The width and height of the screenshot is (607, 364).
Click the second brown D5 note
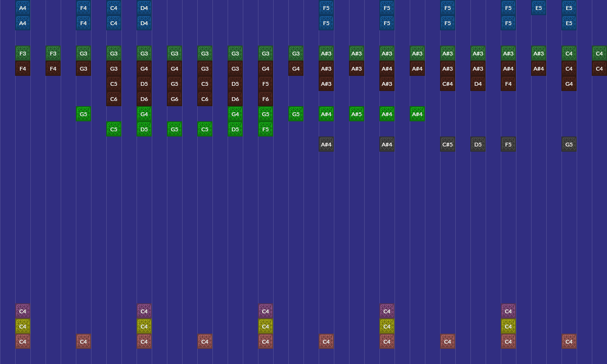click(x=235, y=83)
